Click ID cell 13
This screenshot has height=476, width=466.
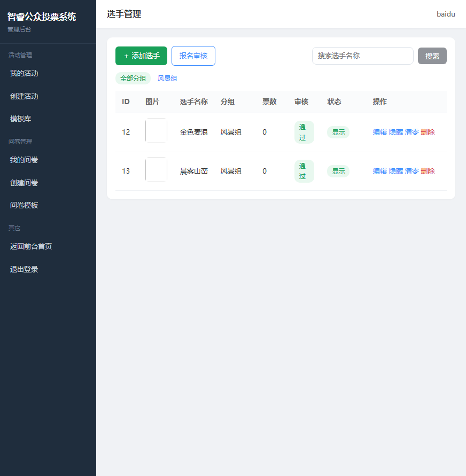(126, 171)
